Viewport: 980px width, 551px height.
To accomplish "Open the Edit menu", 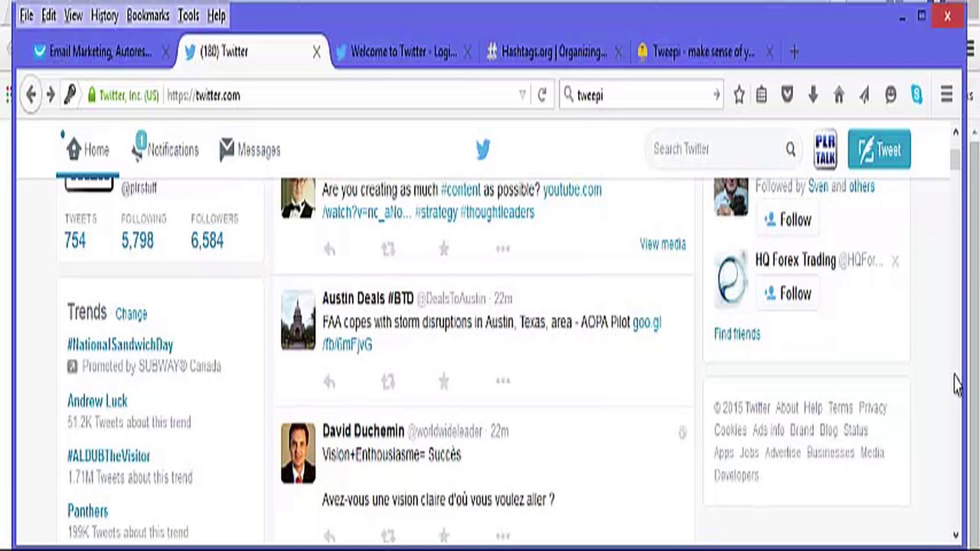I will coord(48,15).
